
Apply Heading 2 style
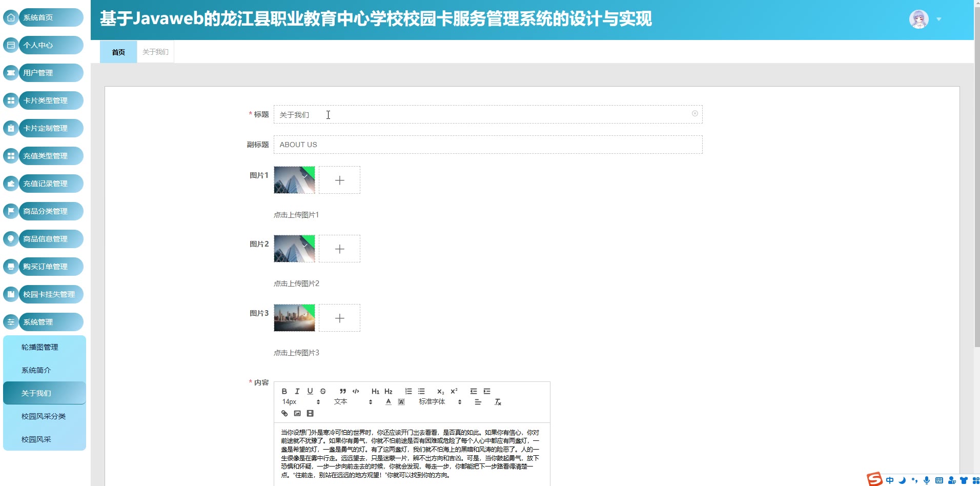click(x=389, y=391)
